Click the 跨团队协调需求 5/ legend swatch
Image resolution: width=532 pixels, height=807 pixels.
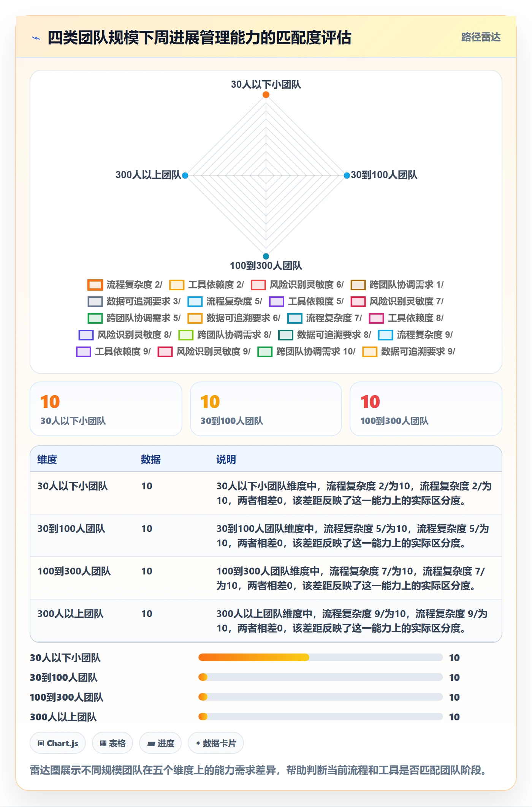95,318
